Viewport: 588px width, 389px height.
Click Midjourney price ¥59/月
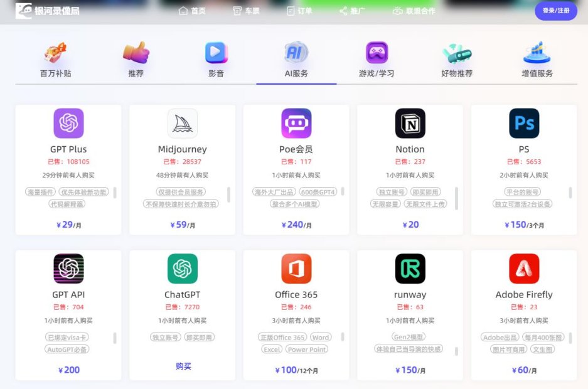click(x=183, y=225)
